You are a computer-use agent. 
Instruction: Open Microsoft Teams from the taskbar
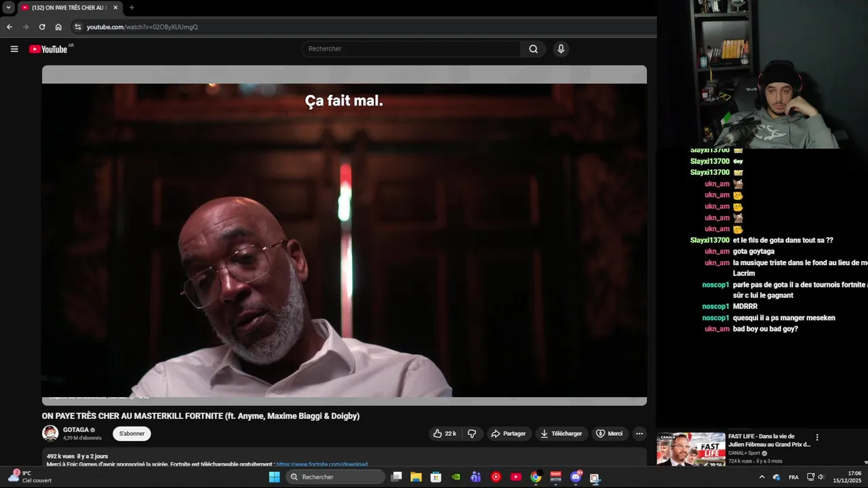click(x=476, y=477)
